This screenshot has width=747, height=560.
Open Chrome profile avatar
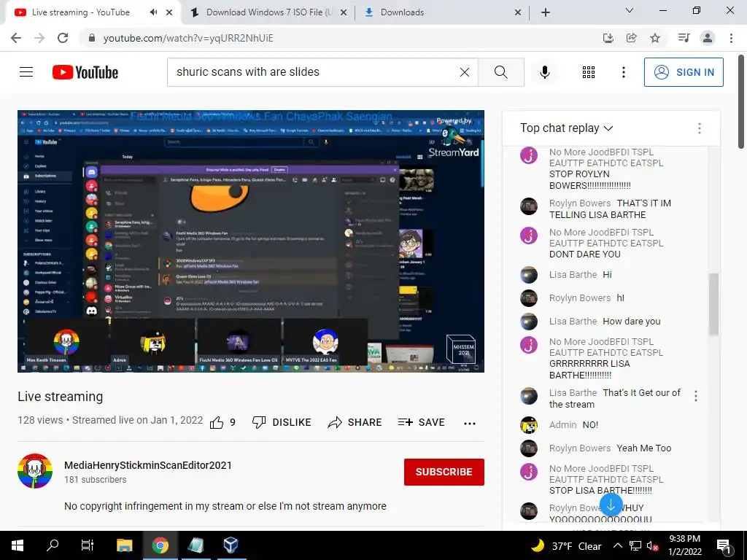point(708,38)
